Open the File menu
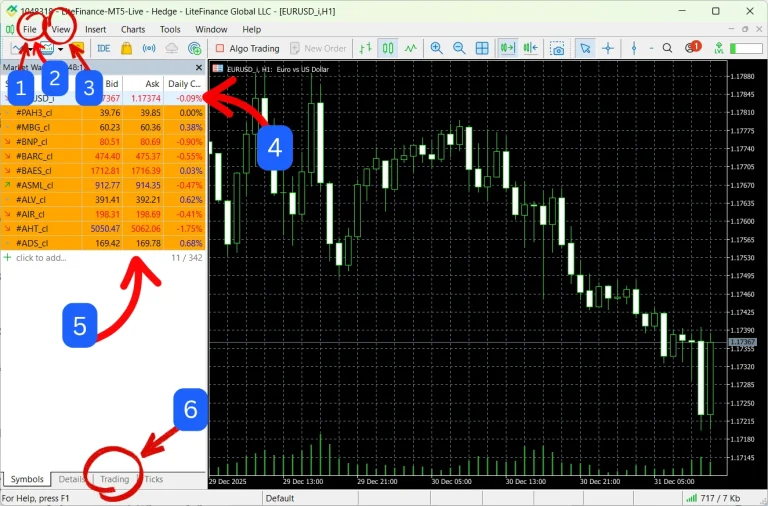Screen dimensions: 768x506 [29, 29]
